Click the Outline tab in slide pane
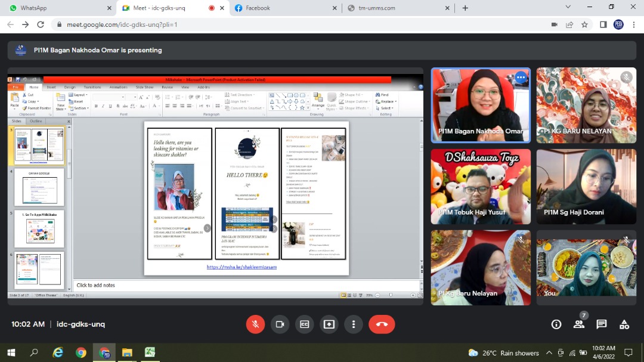 [x=36, y=121]
